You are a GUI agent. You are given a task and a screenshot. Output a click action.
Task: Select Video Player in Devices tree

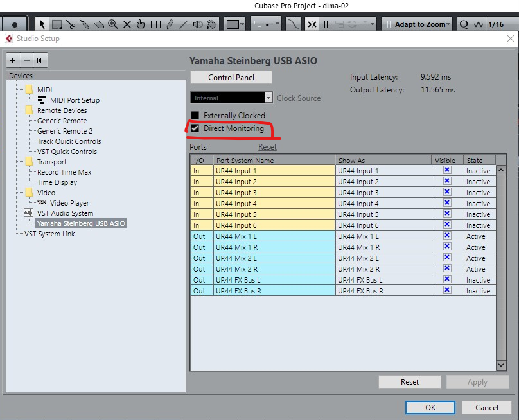tap(69, 202)
